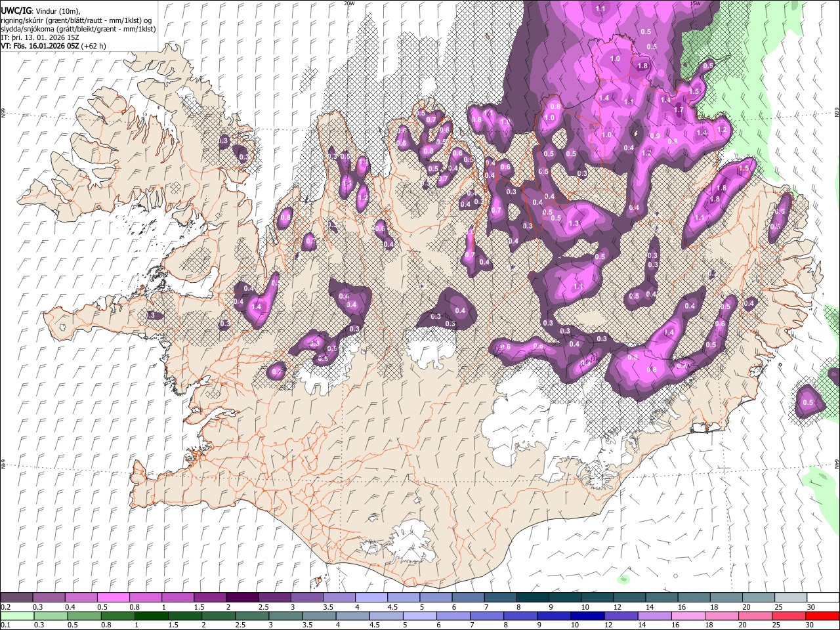The image size is (840, 630).
Task: Click the '(+62 h)' forecast offset text
Action: coord(94,46)
